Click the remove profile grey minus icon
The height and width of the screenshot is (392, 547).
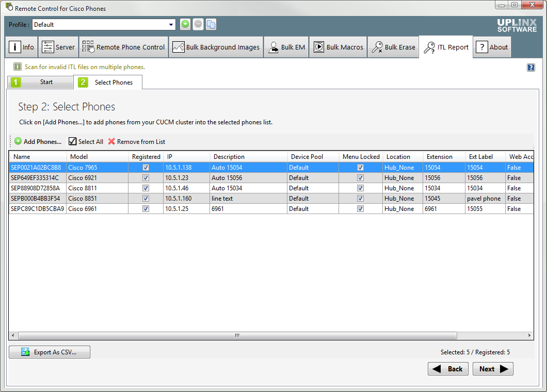click(198, 24)
